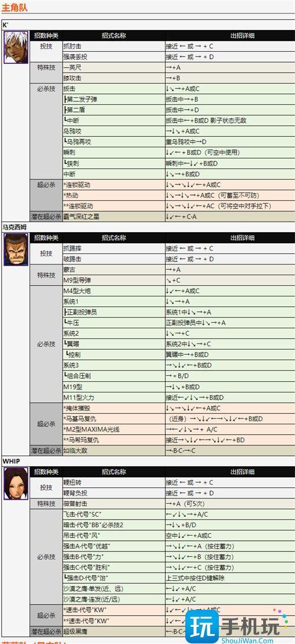Click the 强袭丢投 move name
The width and height of the screenshot is (295, 644).
[76, 57]
